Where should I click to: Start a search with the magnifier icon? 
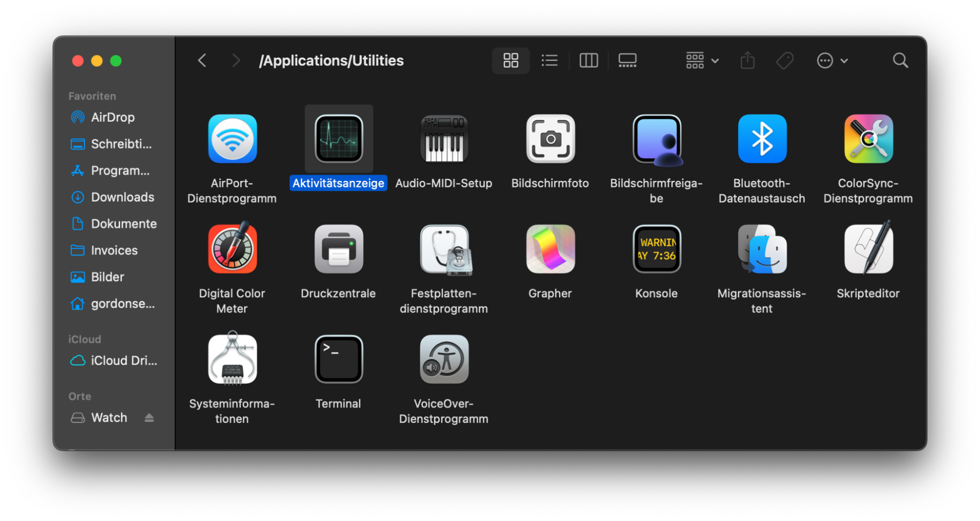click(x=900, y=60)
